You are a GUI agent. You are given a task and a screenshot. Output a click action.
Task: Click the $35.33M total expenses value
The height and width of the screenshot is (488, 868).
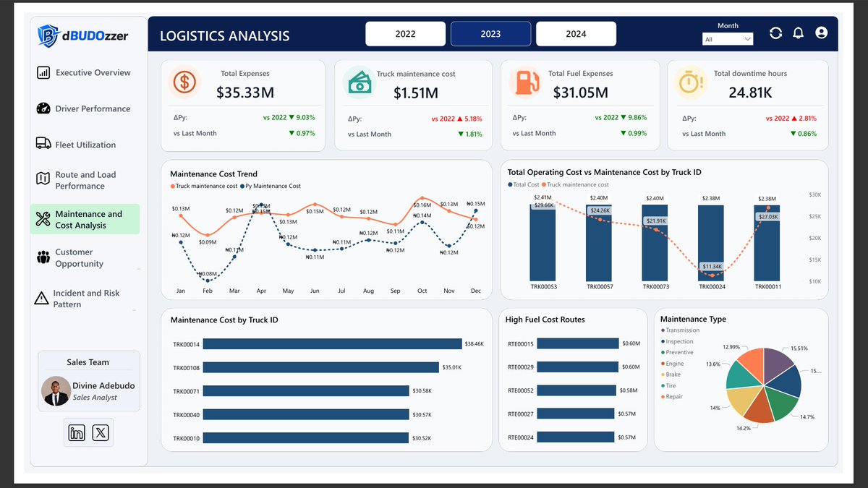pyautogui.click(x=245, y=93)
